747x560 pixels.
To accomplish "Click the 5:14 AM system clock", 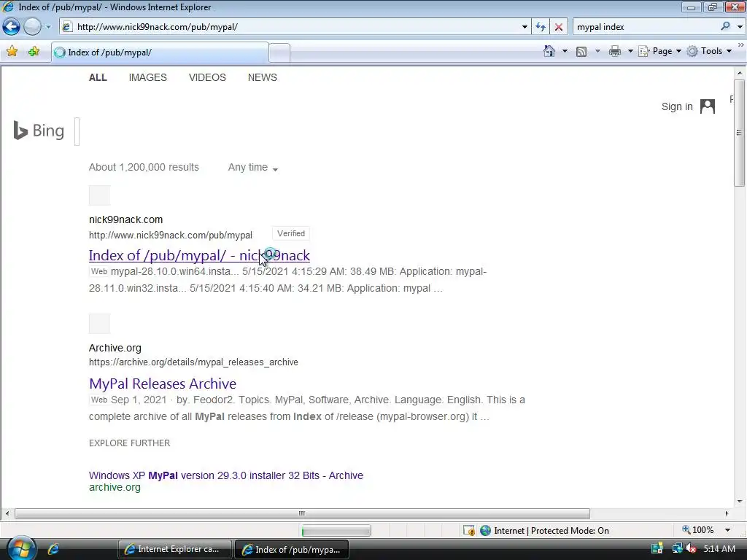I will coord(719,548).
